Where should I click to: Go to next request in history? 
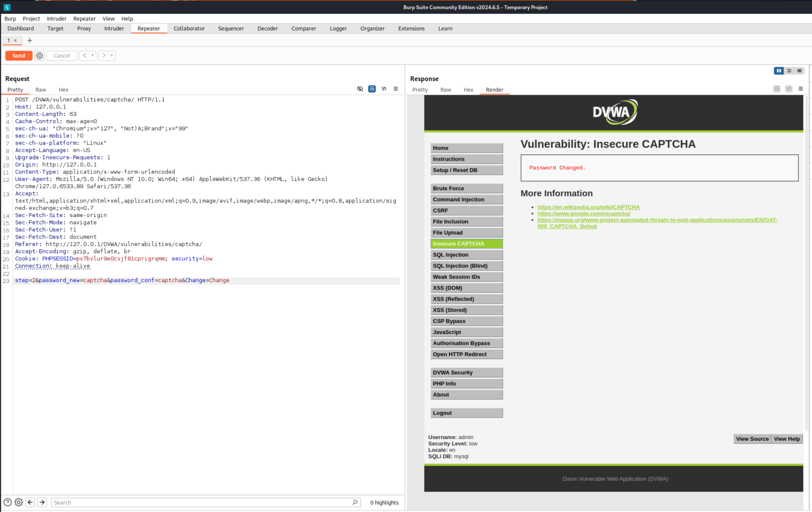tap(104, 56)
